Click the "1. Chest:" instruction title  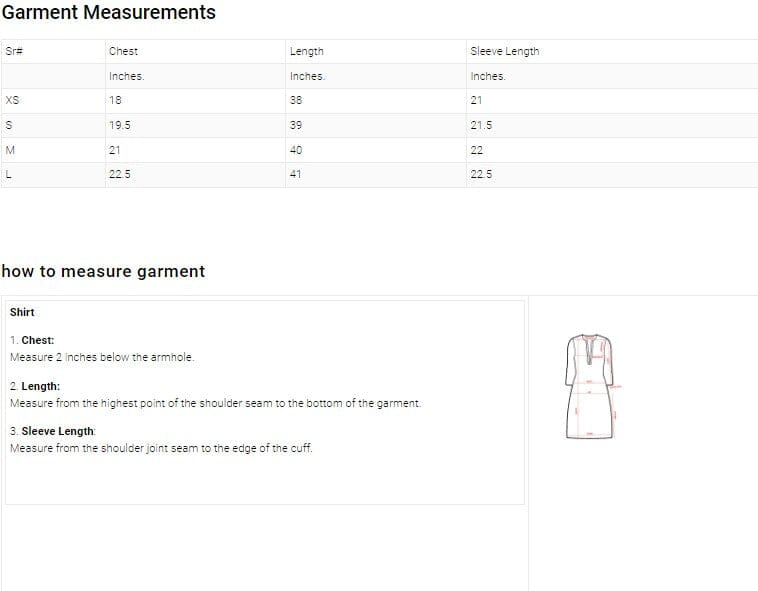click(x=32, y=340)
